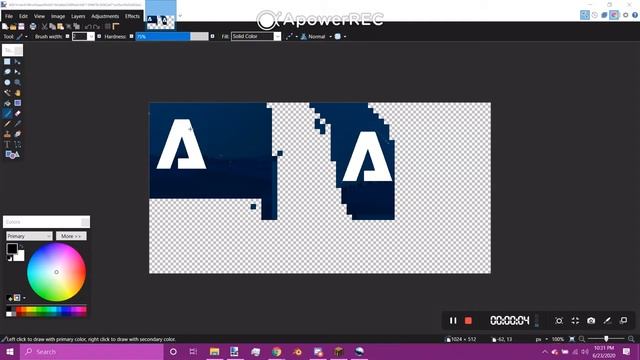
Task: Stop the ApowerREC recording
Action: point(468,321)
